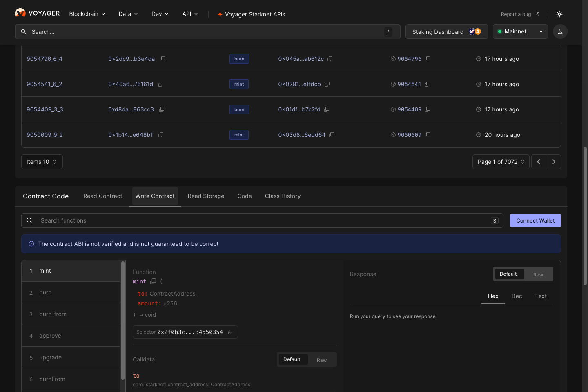Switch to the Write Contract tab
The height and width of the screenshot is (392, 588).
click(155, 196)
